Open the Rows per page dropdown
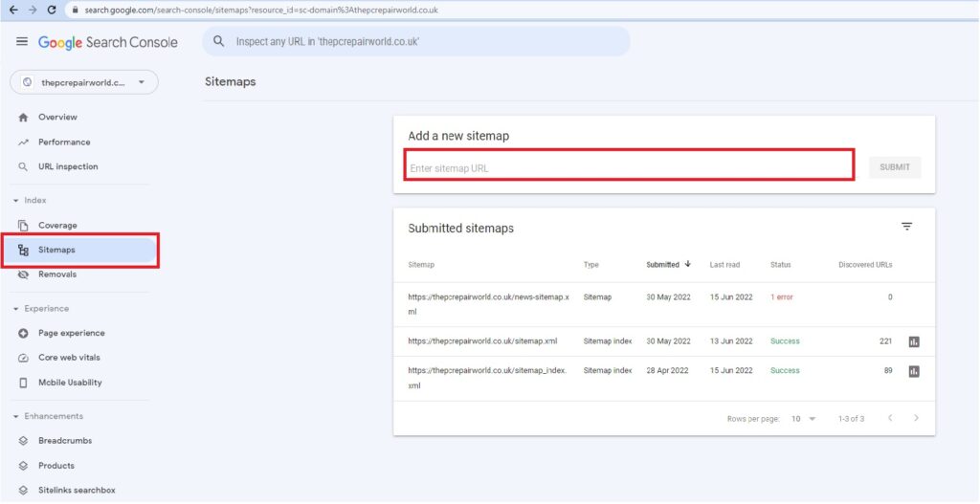Viewport: 980px width, 504px height. (x=804, y=419)
